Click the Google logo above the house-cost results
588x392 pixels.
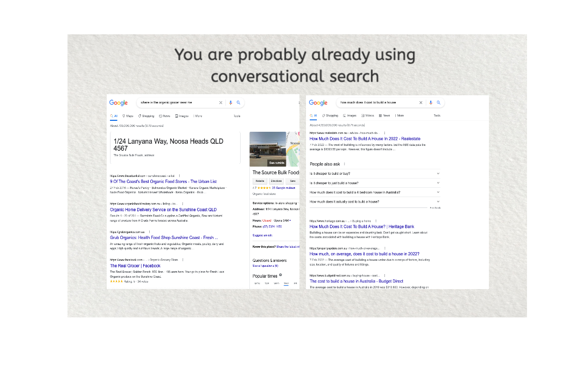tap(318, 102)
